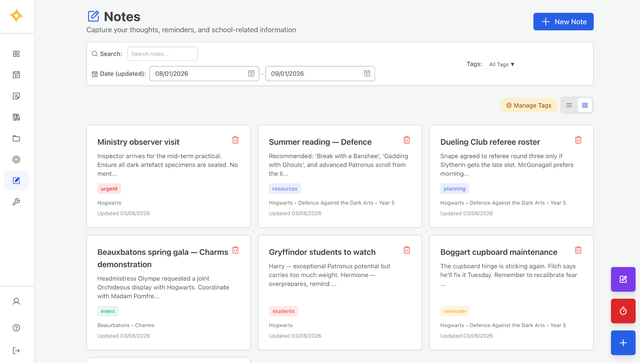
Task: Open calendar picker for end date 09/01/2026
Action: [367, 73]
